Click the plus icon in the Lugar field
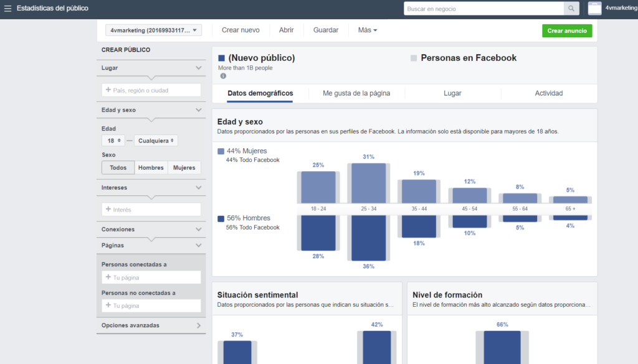Image resolution: width=638 pixels, height=364 pixels. click(108, 90)
